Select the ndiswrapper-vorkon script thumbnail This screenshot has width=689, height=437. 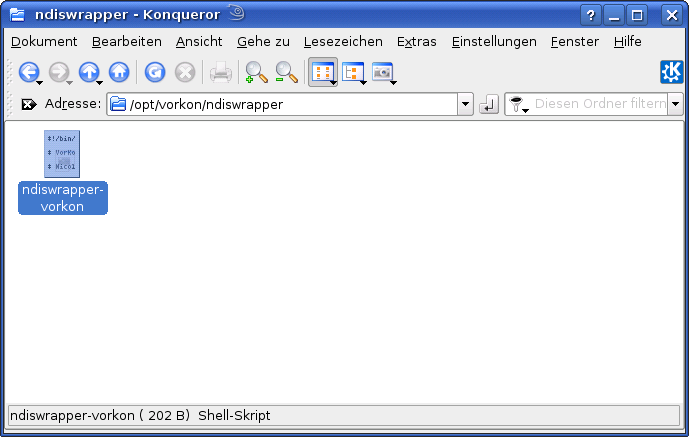[x=62, y=154]
